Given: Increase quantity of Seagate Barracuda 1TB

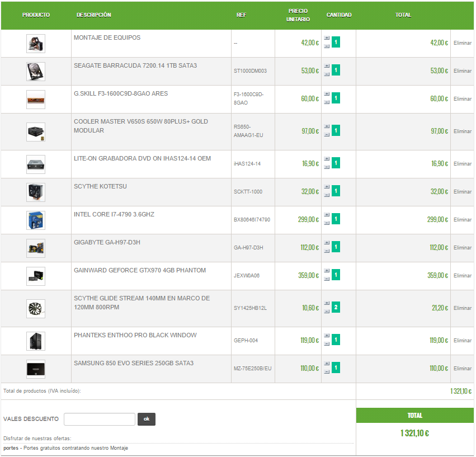Looking at the screenshot, I should point(327,66).
